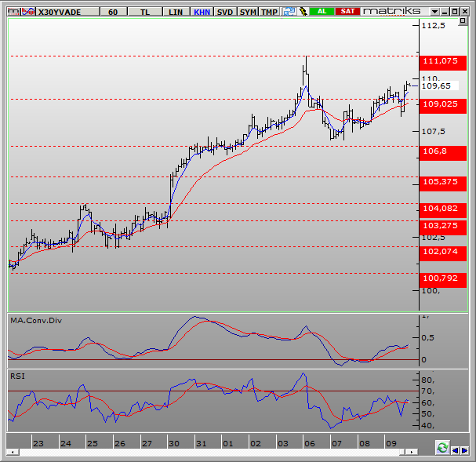Click the 107,5 price axis label

(x=434, y=132)
